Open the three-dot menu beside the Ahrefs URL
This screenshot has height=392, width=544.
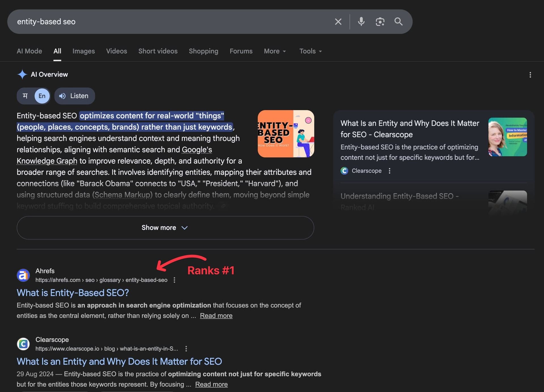pos(174,280)
